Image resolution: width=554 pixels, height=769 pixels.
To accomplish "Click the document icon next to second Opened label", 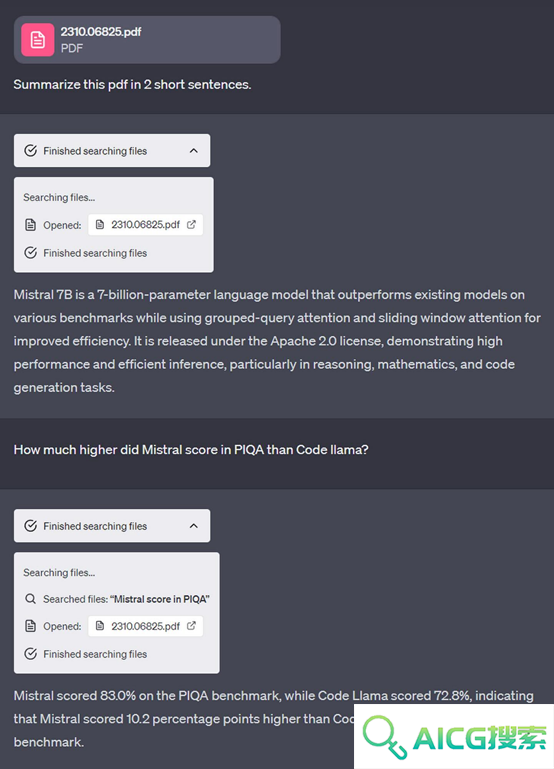I will point(30,626).
